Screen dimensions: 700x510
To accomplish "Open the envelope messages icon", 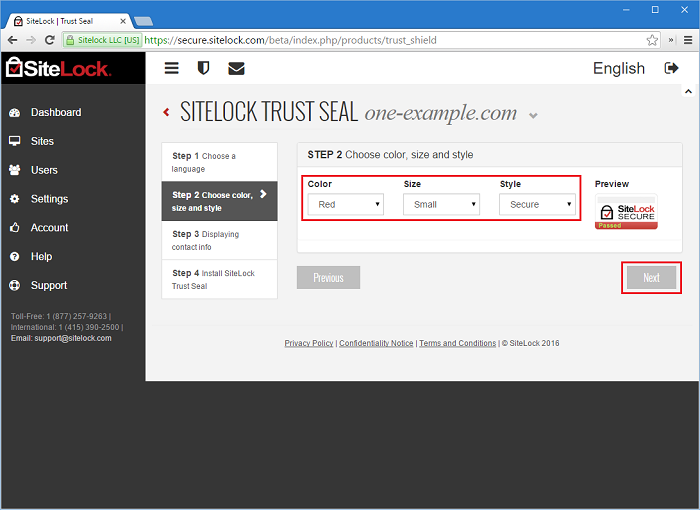I will 236,68.
